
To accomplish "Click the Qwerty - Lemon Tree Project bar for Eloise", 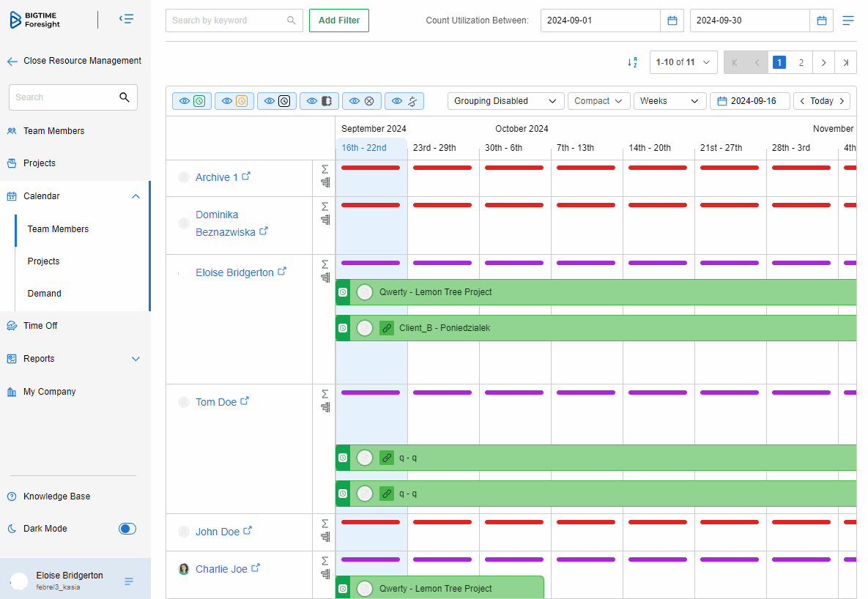I will [586, 292].
